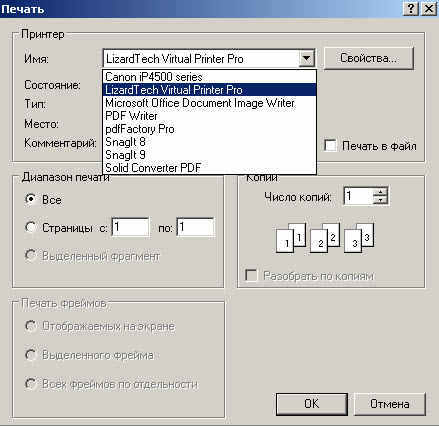
Task: Close the Печать dialog window
Action: [x=429, y=8]
